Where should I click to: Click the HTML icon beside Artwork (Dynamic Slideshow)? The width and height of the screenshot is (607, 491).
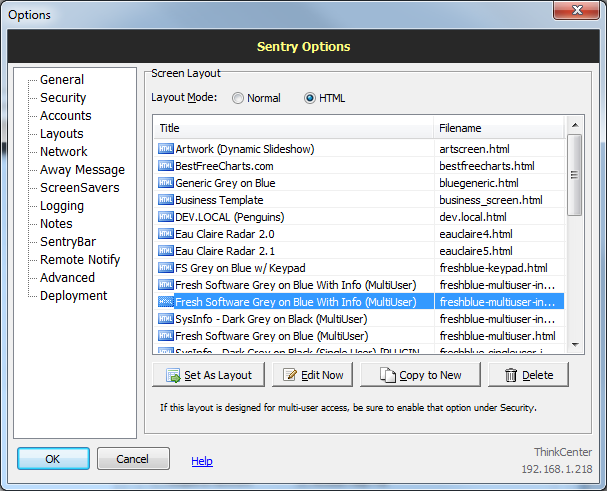[x=166, y=149]
